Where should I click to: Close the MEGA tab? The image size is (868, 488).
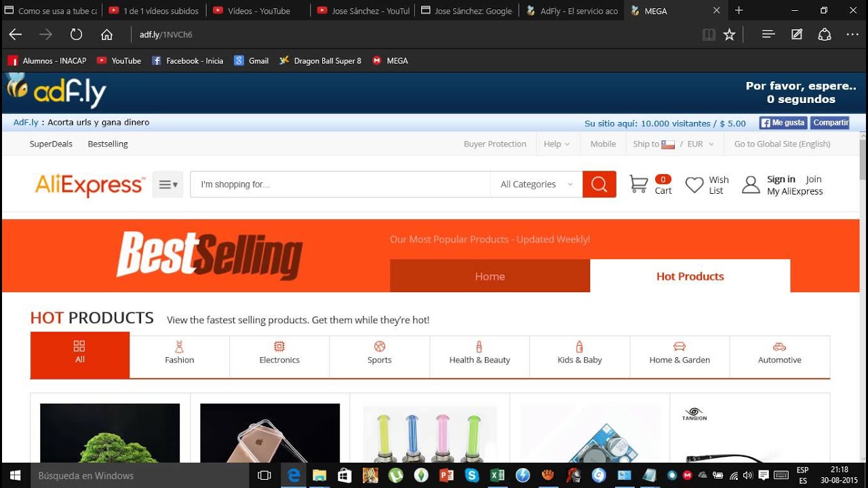tap(717, 11)
